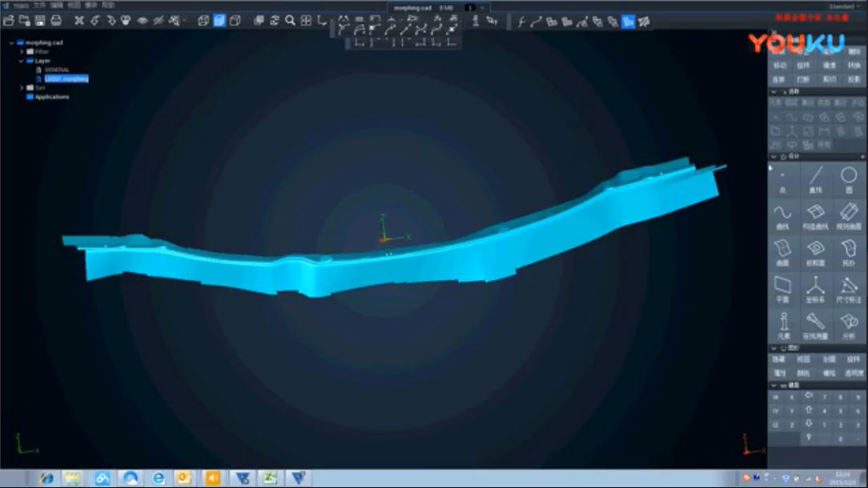The width and height of the screenshot is (868, 488).
Task: Collapse the 选取 section in the right panel
Action: [774, 92]
